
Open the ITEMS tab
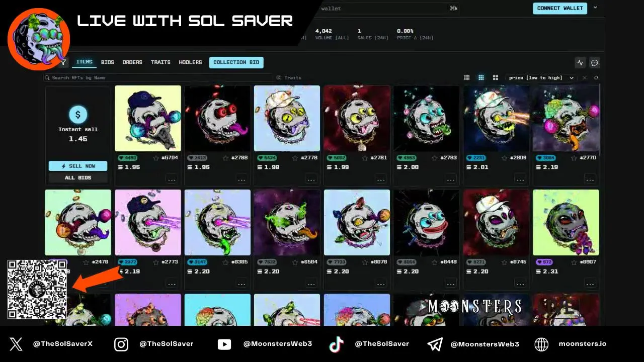[84, 62]
